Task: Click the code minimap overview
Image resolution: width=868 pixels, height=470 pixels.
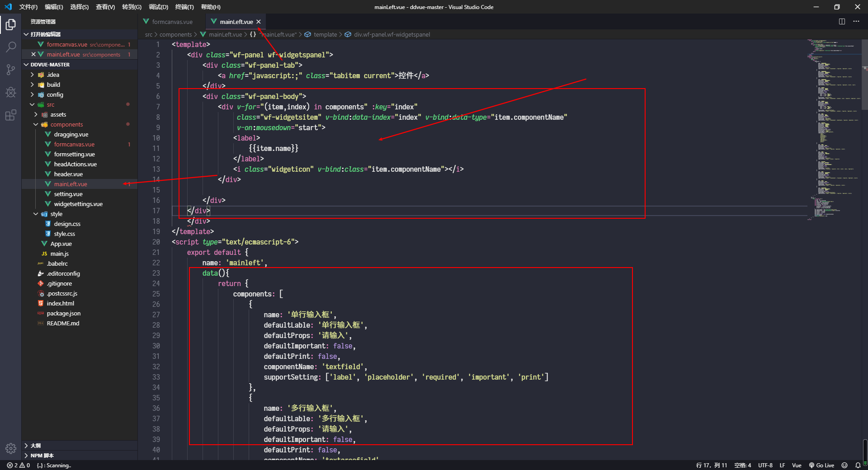Action: pyautogui.click(x=834, y=129)
